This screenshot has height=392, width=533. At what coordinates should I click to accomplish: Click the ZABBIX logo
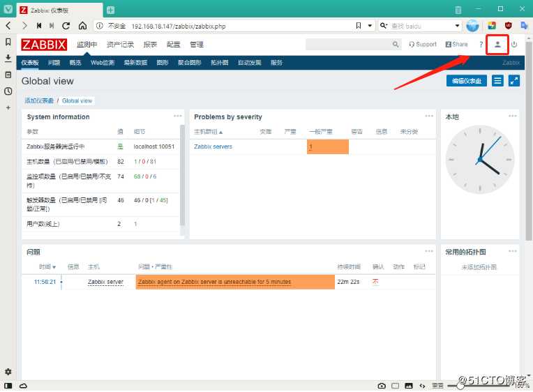tap(44, 45)
